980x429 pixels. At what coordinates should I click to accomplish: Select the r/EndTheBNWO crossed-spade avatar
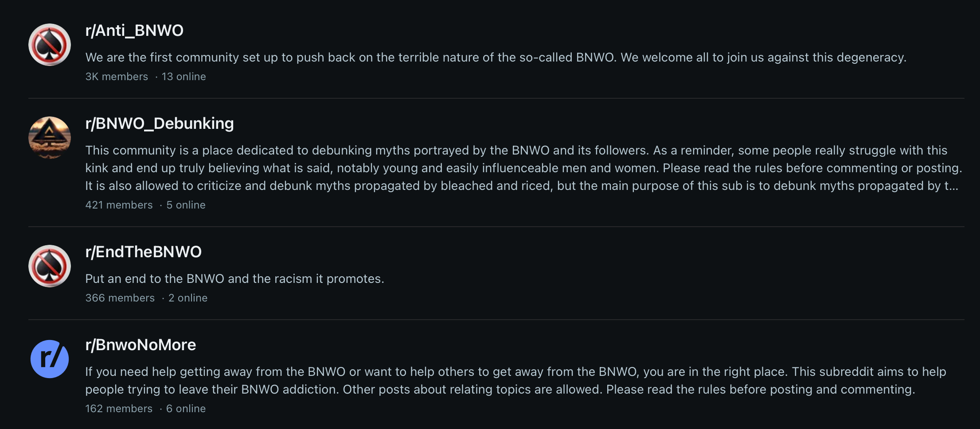click(x=50, y=266)
